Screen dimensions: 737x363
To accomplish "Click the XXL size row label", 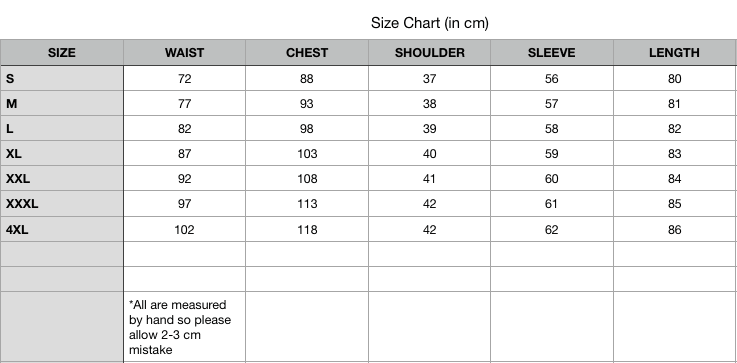I will click(x=62, y=179).
